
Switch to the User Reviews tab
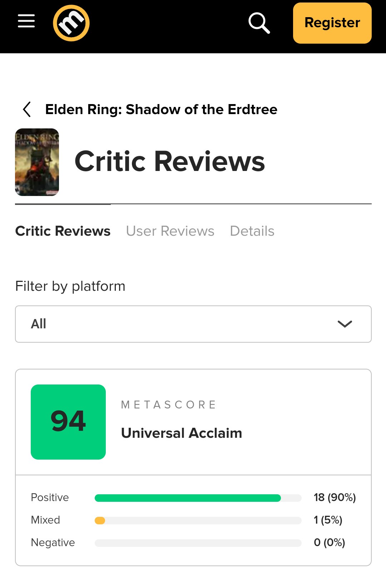tap(170, 231)
